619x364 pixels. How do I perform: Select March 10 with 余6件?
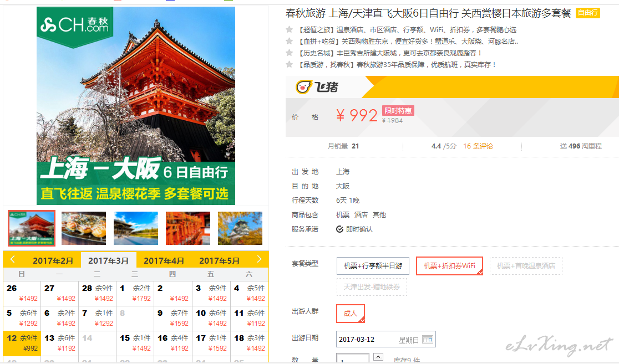tap(211, 318)
